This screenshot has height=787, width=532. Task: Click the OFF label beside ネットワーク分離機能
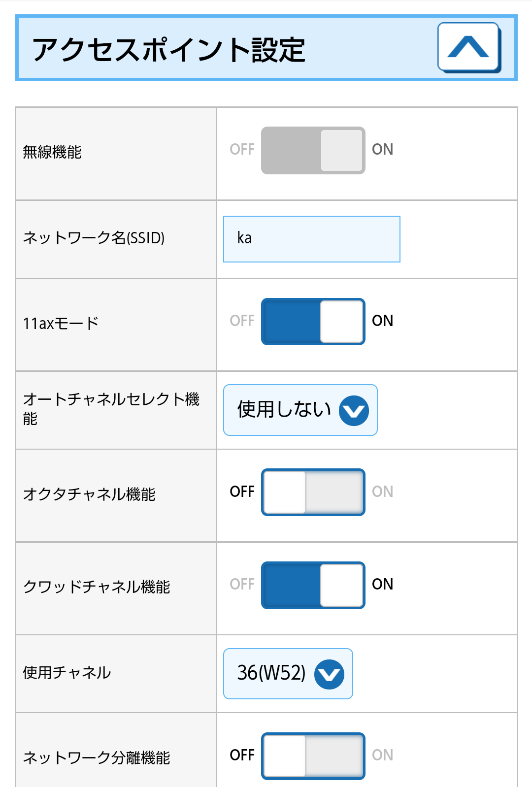tap(242, 755)
